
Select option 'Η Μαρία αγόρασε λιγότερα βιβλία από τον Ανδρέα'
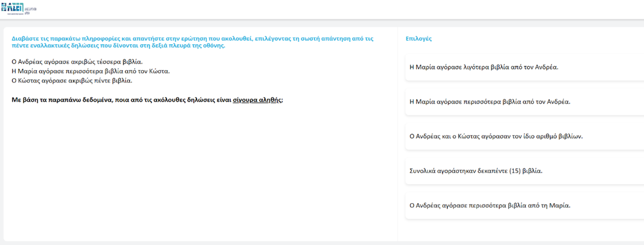point(483,67)
